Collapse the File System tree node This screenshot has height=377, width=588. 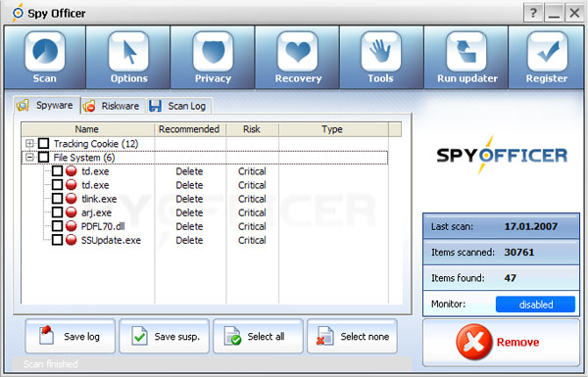[x=29, y=157]
